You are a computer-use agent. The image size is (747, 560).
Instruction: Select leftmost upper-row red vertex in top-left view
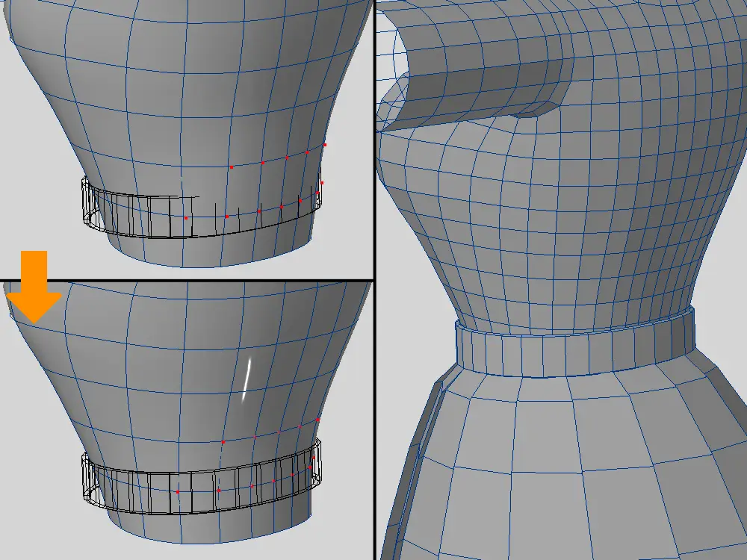pos(232,167)
